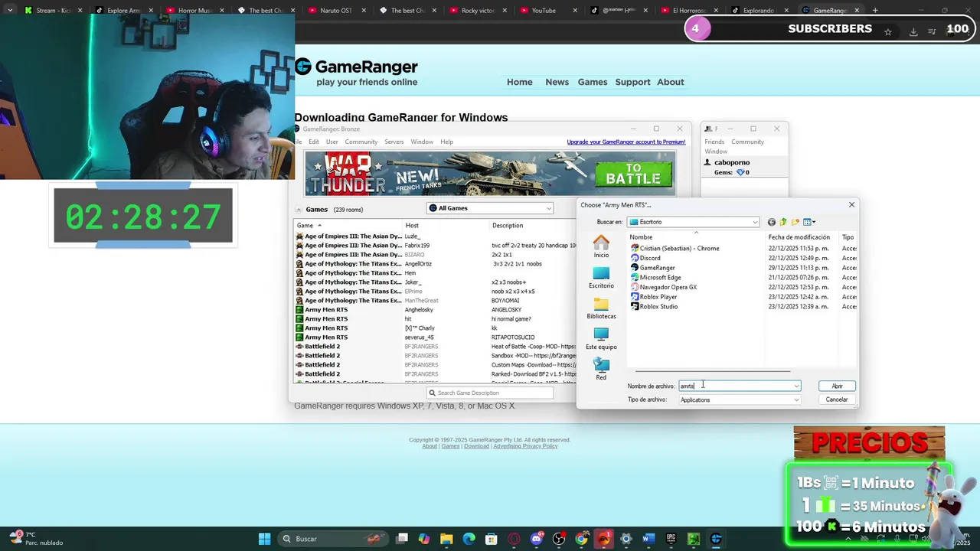
Task: Click the Windows Start button
Action: tap(264, 539)
